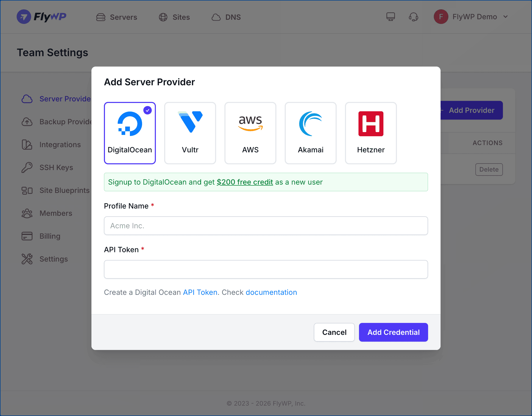Click the support headset icon

point(413,17)
